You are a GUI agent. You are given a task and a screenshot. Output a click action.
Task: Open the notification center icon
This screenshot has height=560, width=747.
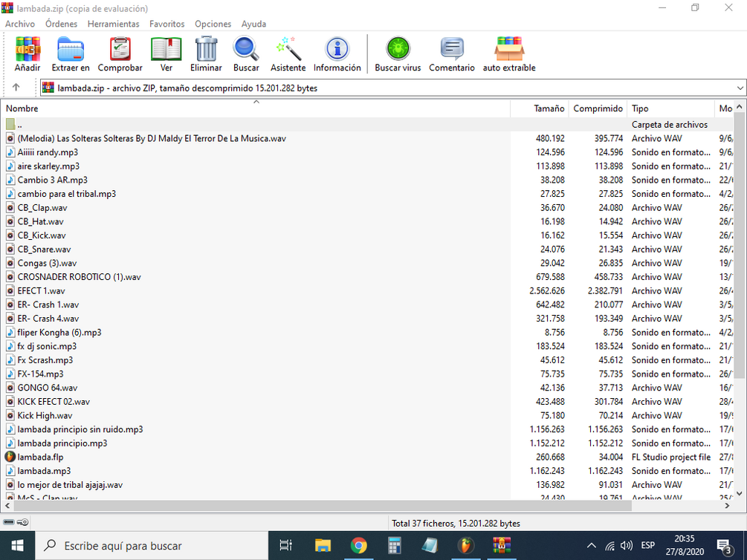[724, 546]
